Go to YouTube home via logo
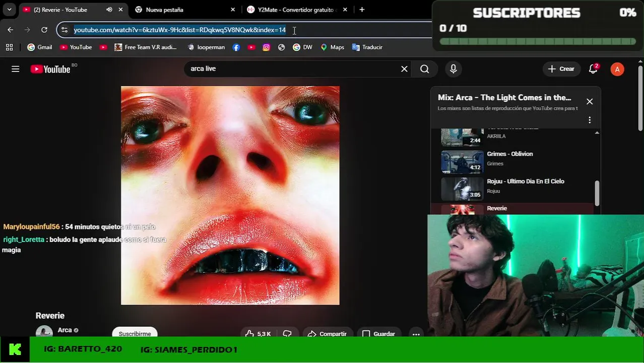This screenshot has width=644, height=363. point(50,69)
